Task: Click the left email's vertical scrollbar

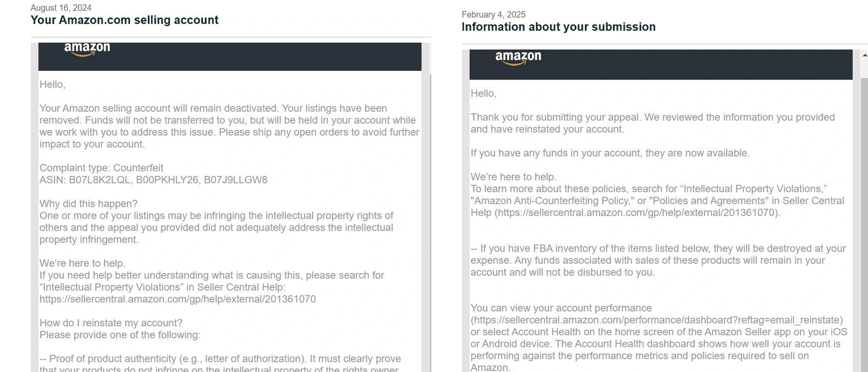Action: click(430, 204)
